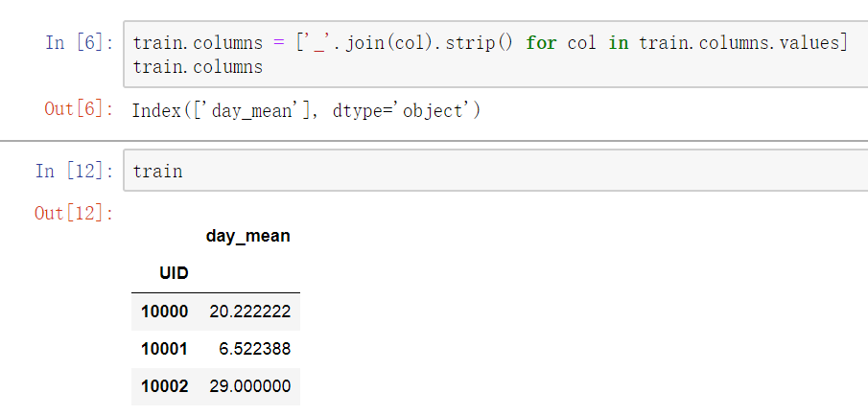Click the value 29.000000
This screenshot has height=416, width=868.
click(x=250, y=386)
